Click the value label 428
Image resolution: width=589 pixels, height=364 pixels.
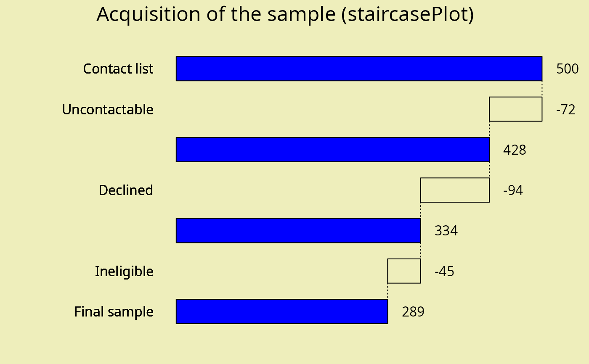(515, 150)
